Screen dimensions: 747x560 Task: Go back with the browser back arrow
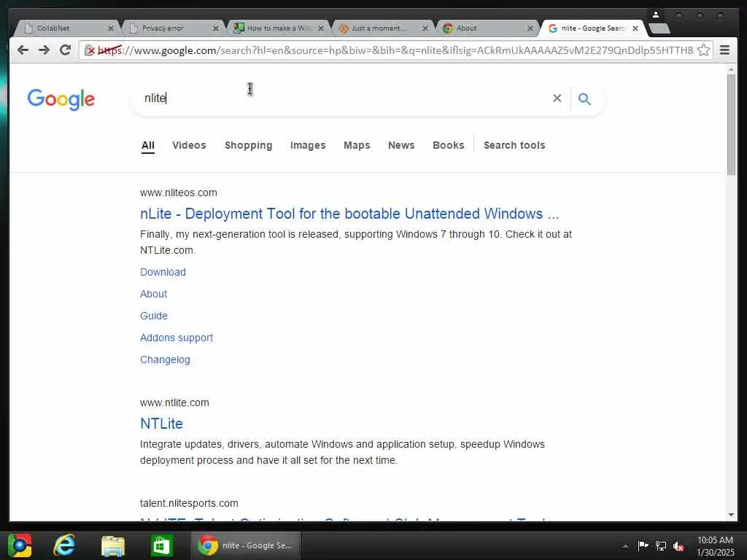point(23,50)
